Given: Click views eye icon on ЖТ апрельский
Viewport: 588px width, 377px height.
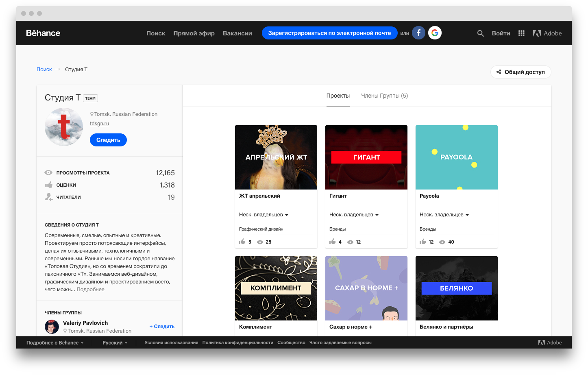Looking at the screenshot, I should tap(260, 242).
